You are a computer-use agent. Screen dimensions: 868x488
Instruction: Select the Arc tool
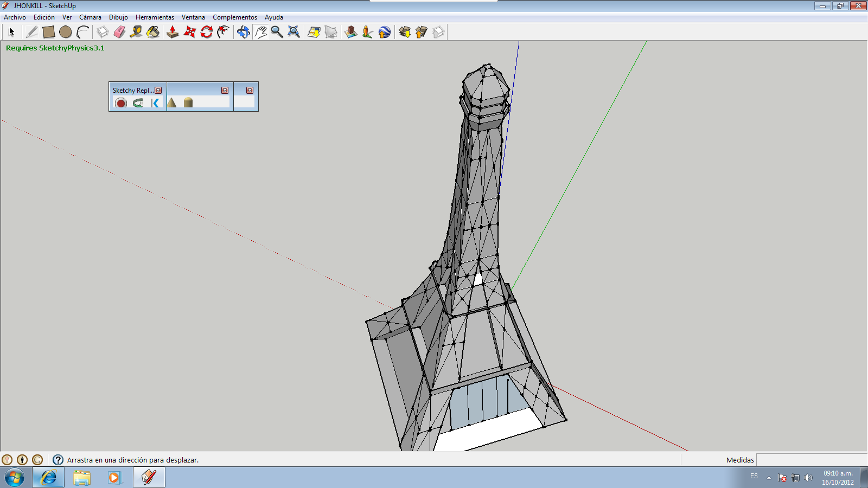pyautogui.click(x=82, y=32)
